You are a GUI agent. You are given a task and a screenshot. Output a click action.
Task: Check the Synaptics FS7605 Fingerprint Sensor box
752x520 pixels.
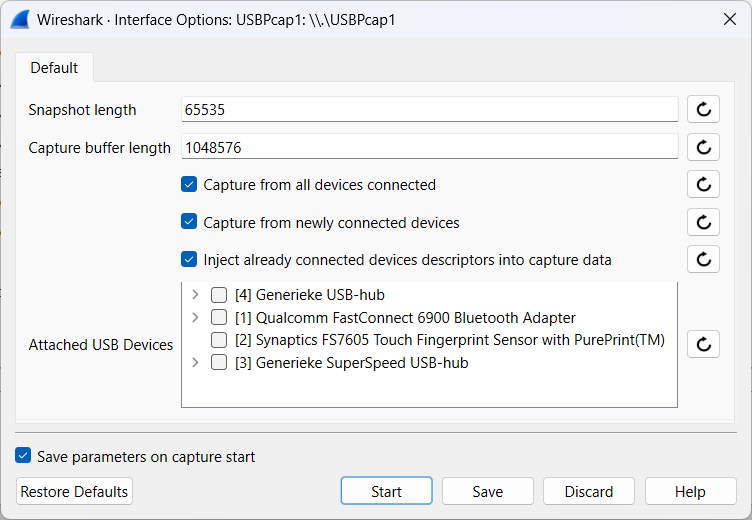pos(219,340)
